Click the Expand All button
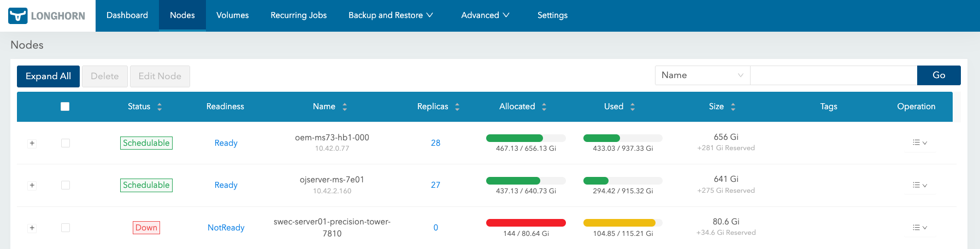The height and width of the screenshot is (249, 980). (x=48, y=76)
